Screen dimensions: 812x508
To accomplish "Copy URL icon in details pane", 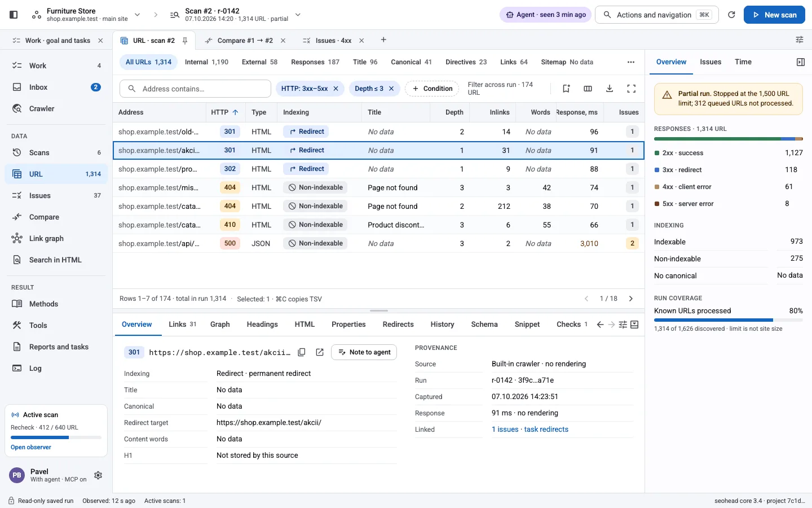I will click(x=302, y=352).
